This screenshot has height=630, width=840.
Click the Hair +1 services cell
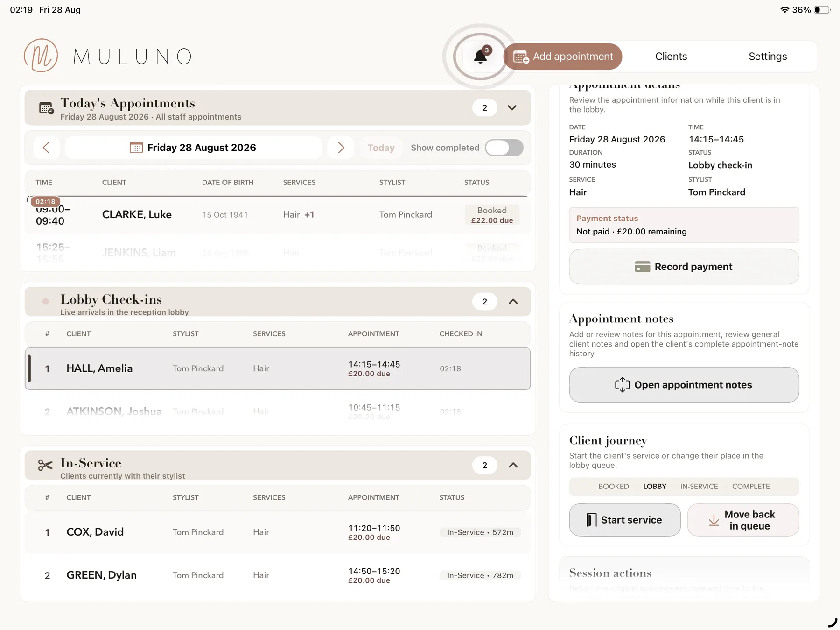pyautogui.click(x=299, y=215)
